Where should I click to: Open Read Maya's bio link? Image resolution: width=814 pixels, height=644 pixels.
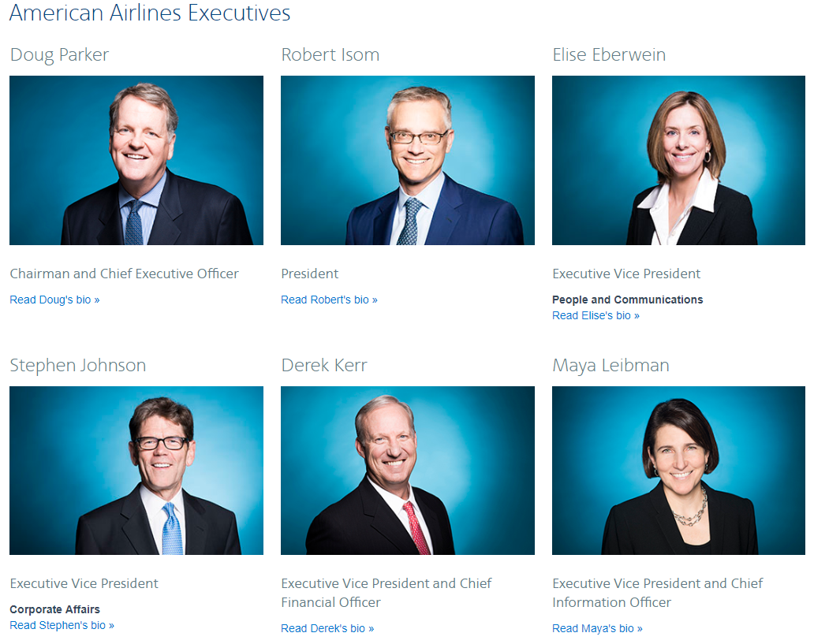(x=597, y=628)
